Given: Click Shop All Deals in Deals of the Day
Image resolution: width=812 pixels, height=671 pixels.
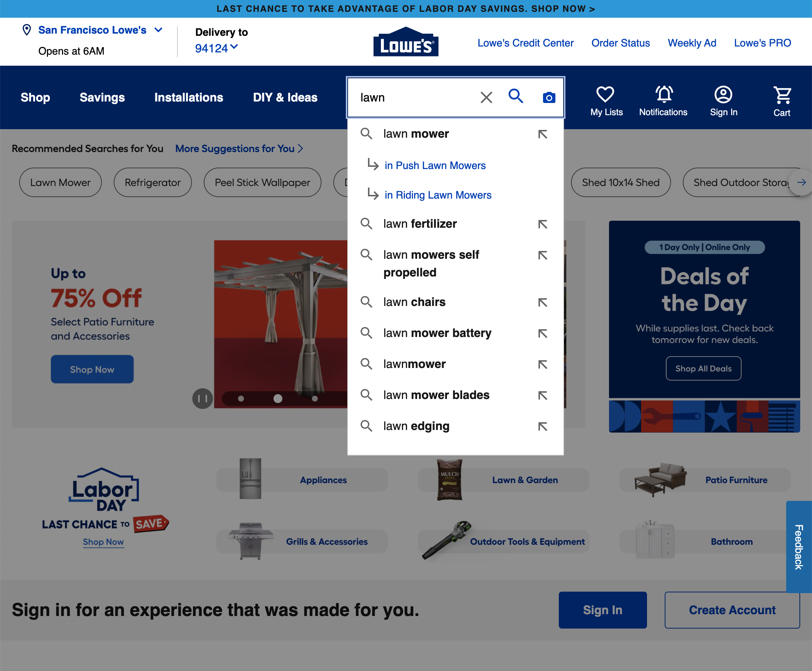Looking at the screenshot, I should click(x=703, y=368).
